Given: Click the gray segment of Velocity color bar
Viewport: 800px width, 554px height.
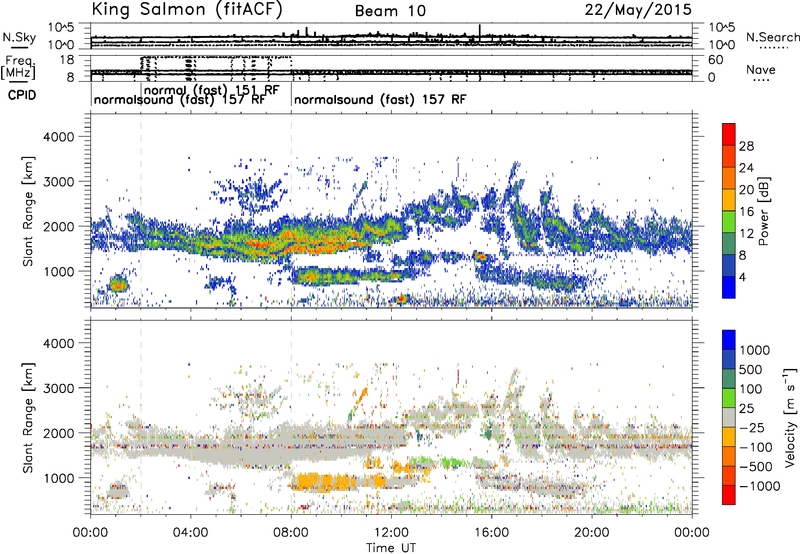Looking at the screenshot, I should click(729, 417).
